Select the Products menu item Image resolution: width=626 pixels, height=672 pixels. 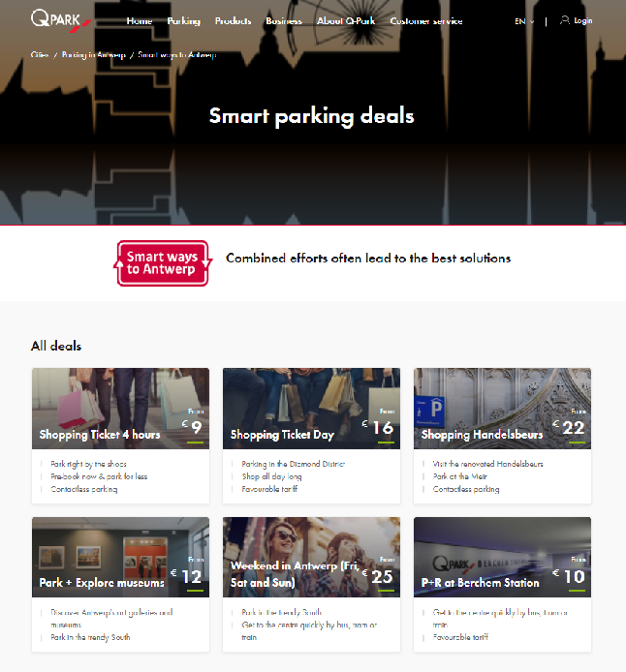233,21
